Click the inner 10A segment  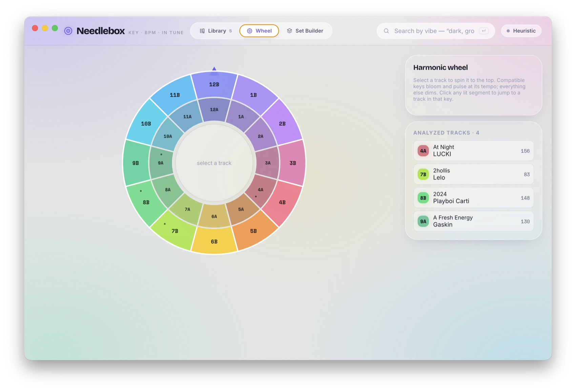coord(168,136)
